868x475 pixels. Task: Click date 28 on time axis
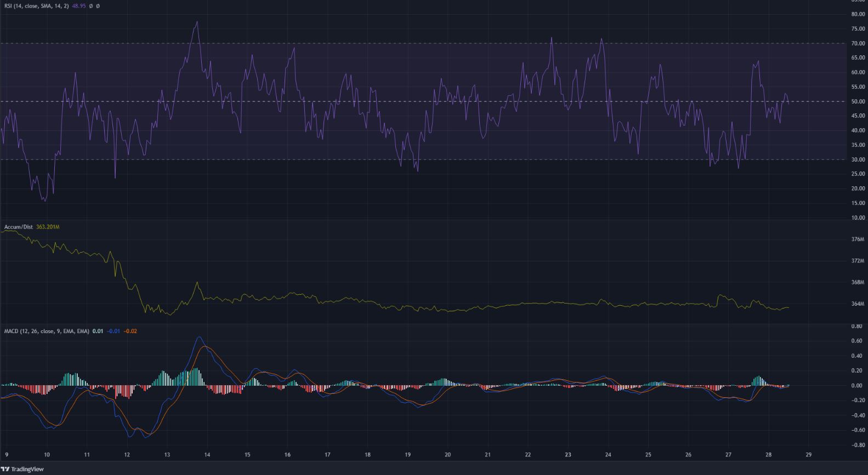768,455
